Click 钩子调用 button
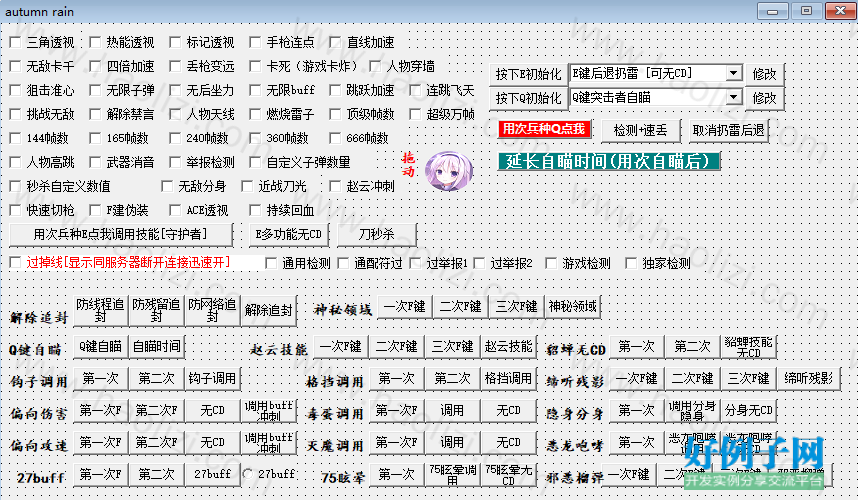Viewport: 858px width, 500px height. (x=212, y=379)
